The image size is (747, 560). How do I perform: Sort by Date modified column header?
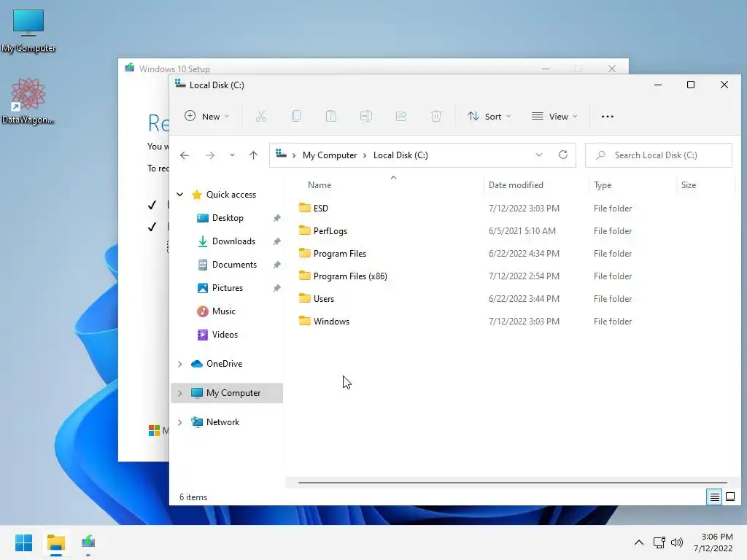click(x=516, y=185)
